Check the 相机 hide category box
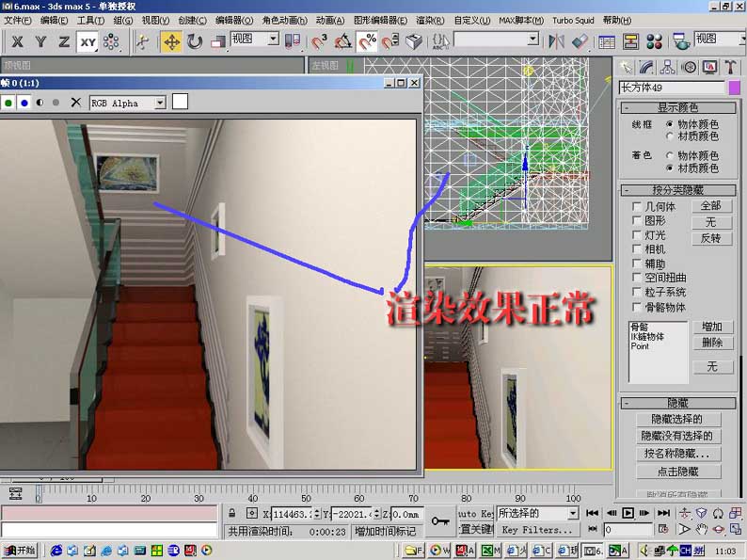 (x=636, y=248)
